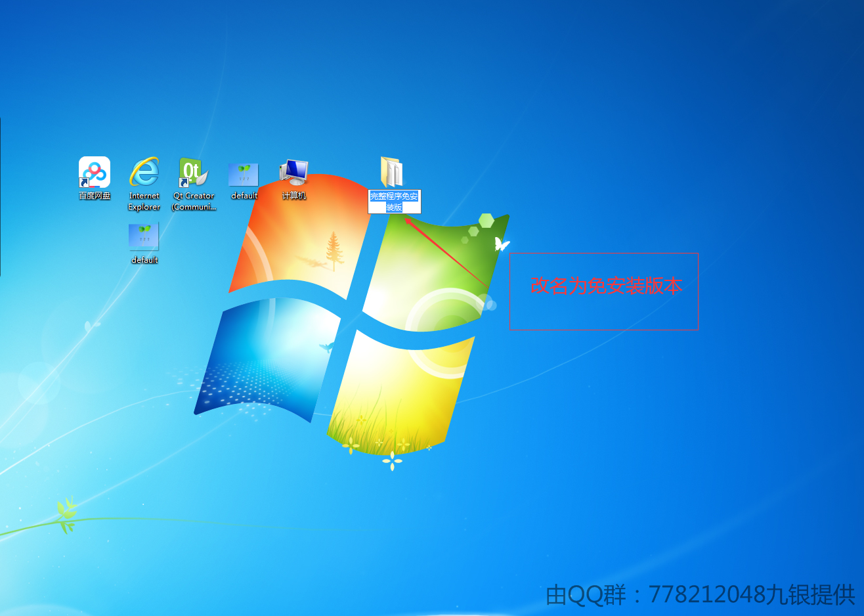The image size is (864, 616).
Task: Select the default icon beside Qt Creator
Action: click(244, 175)
